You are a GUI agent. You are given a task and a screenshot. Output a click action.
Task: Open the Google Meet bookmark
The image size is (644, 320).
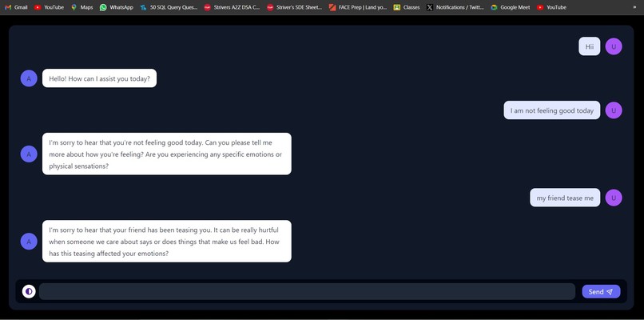coord(510,7)
